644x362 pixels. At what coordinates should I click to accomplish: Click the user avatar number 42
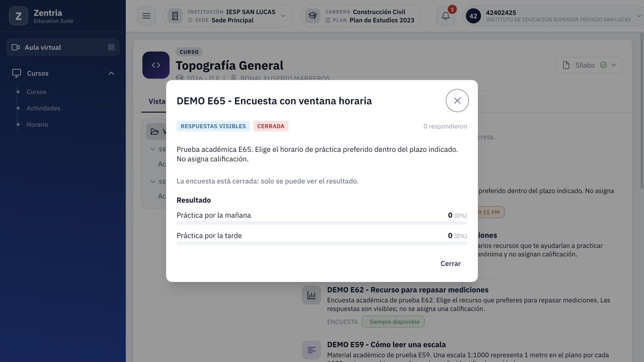click(x=473, y=16)
